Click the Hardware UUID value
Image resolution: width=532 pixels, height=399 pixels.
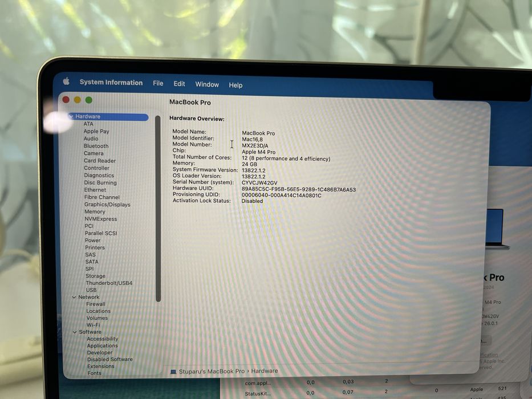point(299,190)
